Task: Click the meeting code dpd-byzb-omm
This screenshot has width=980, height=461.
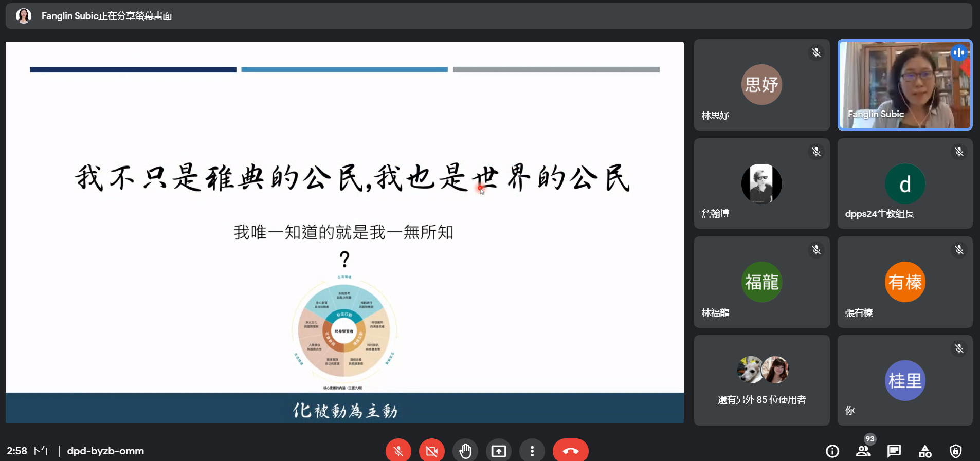Action: pos(105,451)
